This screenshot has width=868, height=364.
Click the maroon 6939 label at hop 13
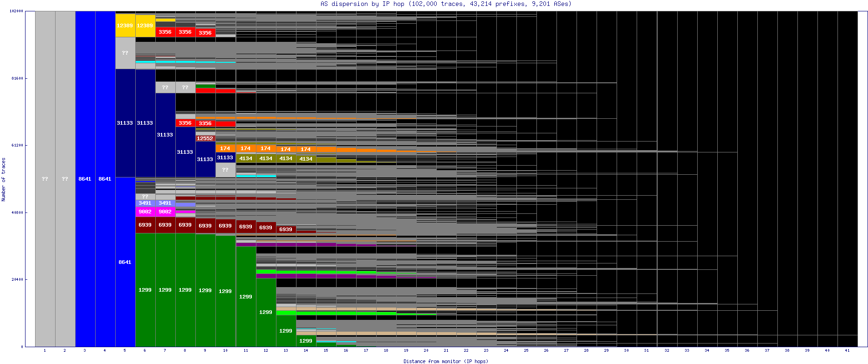[x=286, y=229]
